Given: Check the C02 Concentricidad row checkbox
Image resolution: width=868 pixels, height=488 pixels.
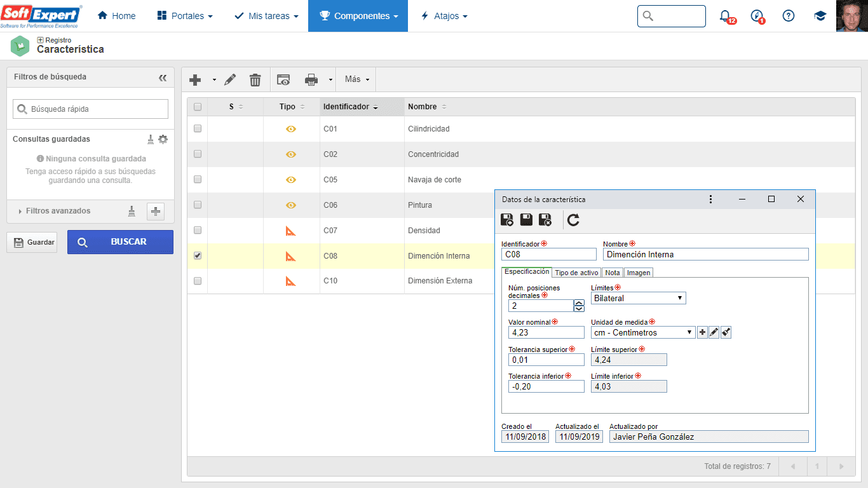Looking at the screenshot, I should (198, 154).
